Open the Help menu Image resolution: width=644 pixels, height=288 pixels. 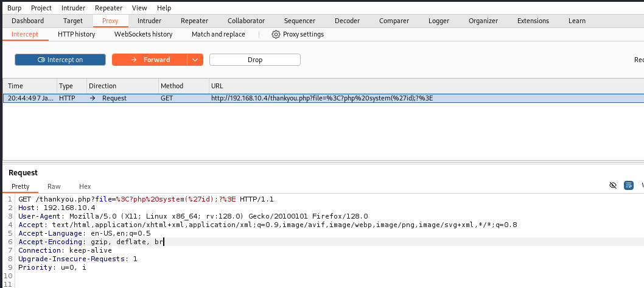164,8
